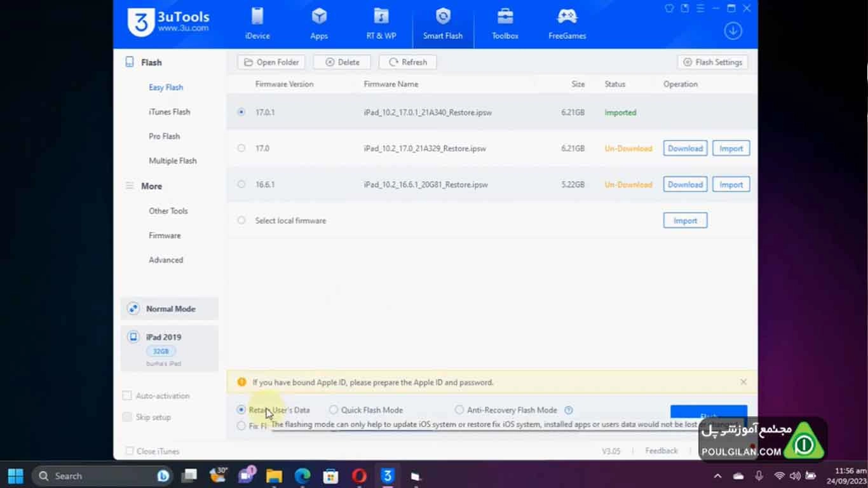The image size is (868, 488).
Task: Open the Feedback link
Action: [x=661, y=451]
